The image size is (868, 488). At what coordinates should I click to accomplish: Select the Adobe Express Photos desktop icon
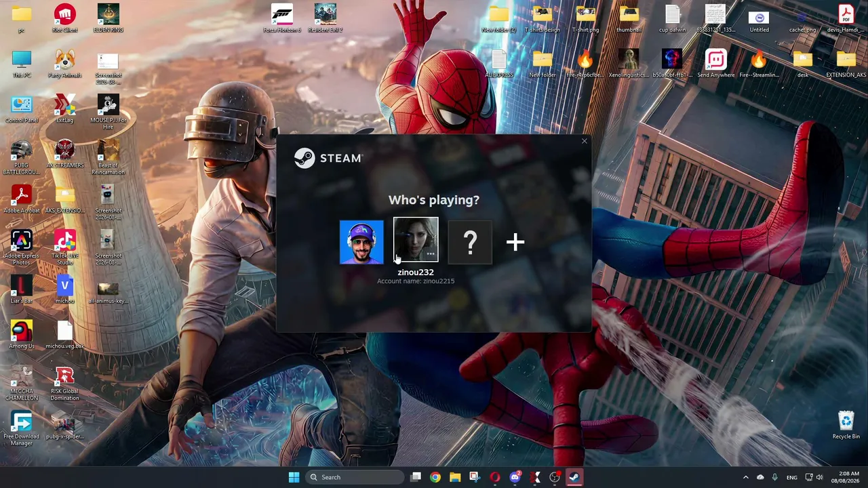pyautogui.click(x=22, y=247)
